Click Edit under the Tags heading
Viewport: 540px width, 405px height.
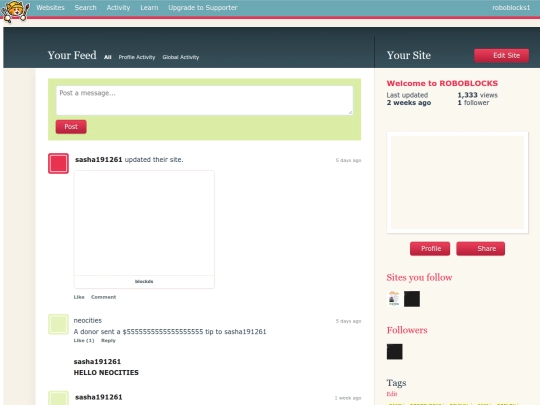point(392,394)
